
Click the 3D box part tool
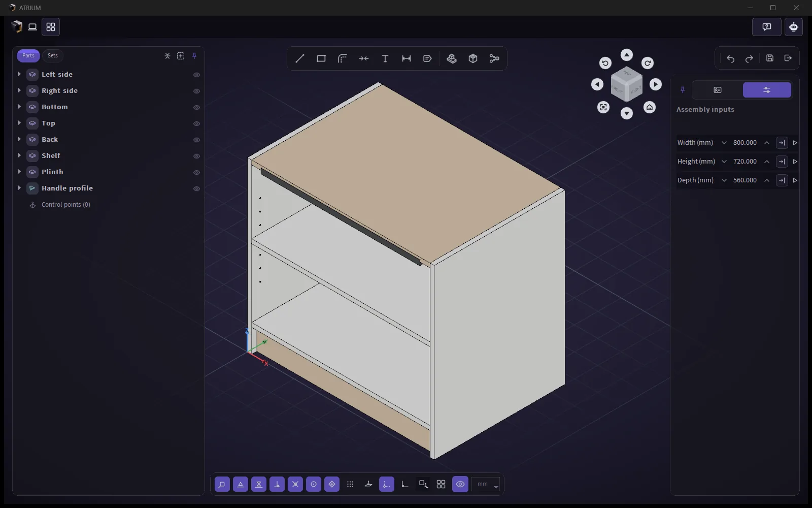(473, 58)
